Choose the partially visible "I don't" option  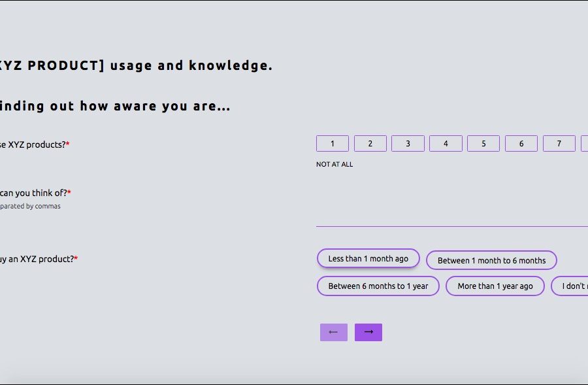coord(570,286)
